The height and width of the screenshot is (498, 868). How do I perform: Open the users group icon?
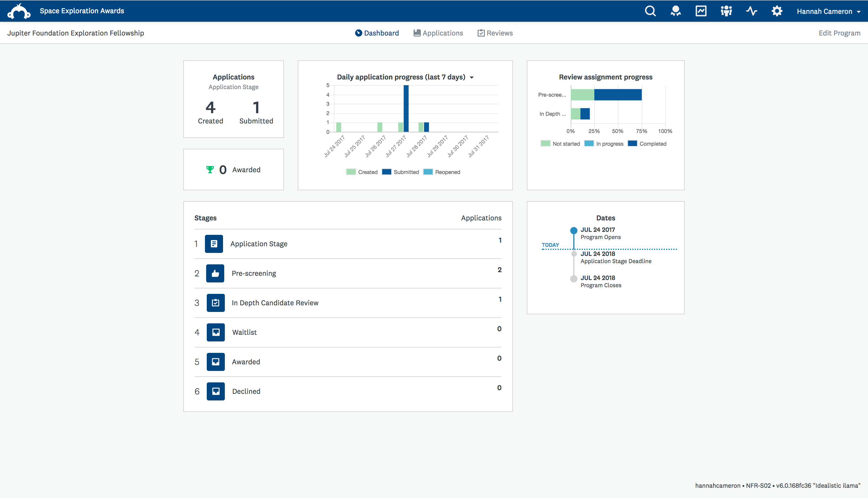click(x=726, y=11)
